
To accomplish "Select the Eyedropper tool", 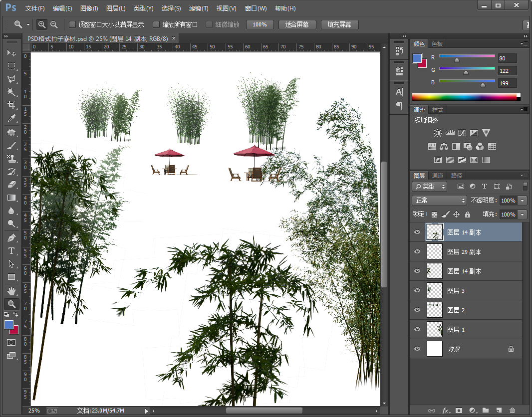I will point(11,118).
